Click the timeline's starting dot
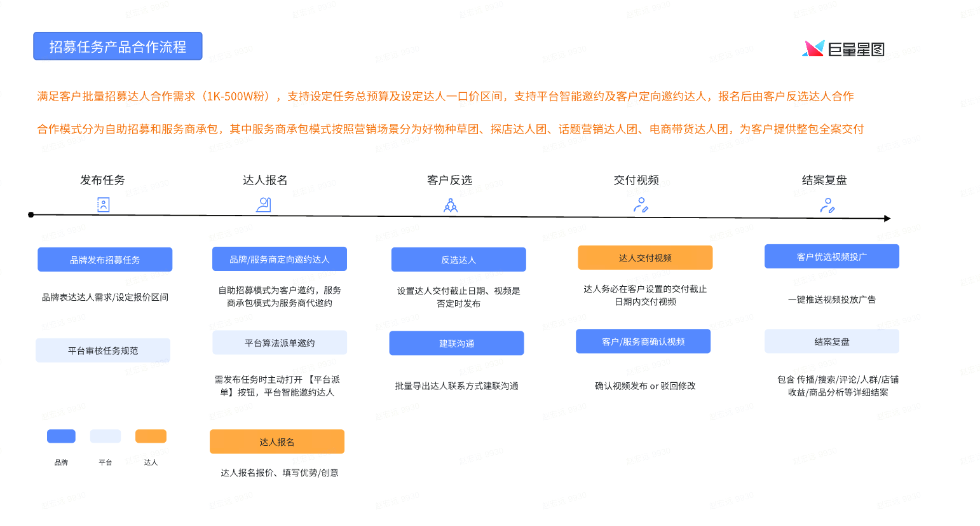 pos(31,215)
